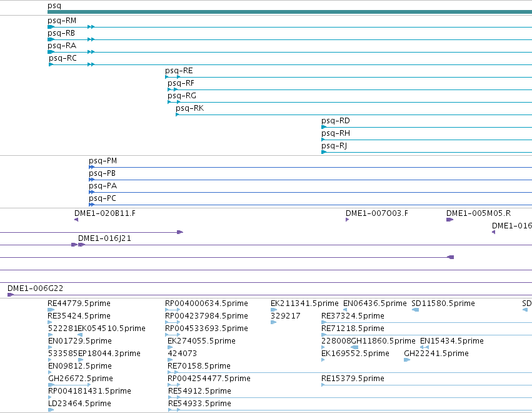Select the RP004237984.5prime label
532x413 pixels.
pyautogui.click(x=207, y=316)
